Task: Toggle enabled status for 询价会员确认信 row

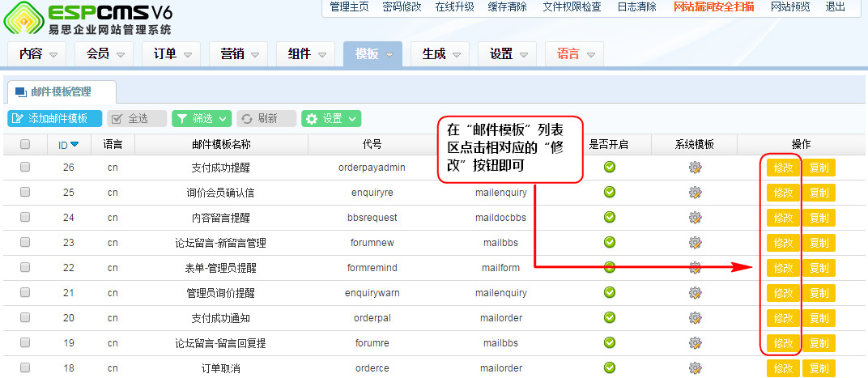Action: tap(610, 192)
